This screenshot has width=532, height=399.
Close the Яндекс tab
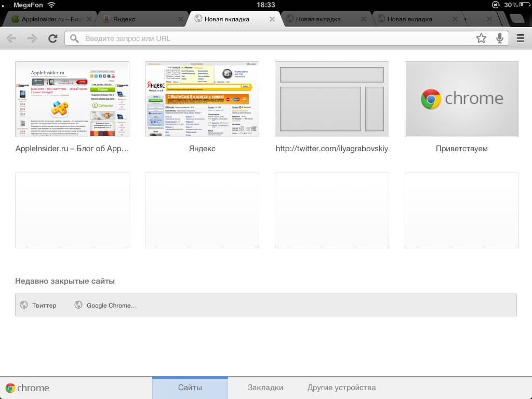tap(181, 19)
